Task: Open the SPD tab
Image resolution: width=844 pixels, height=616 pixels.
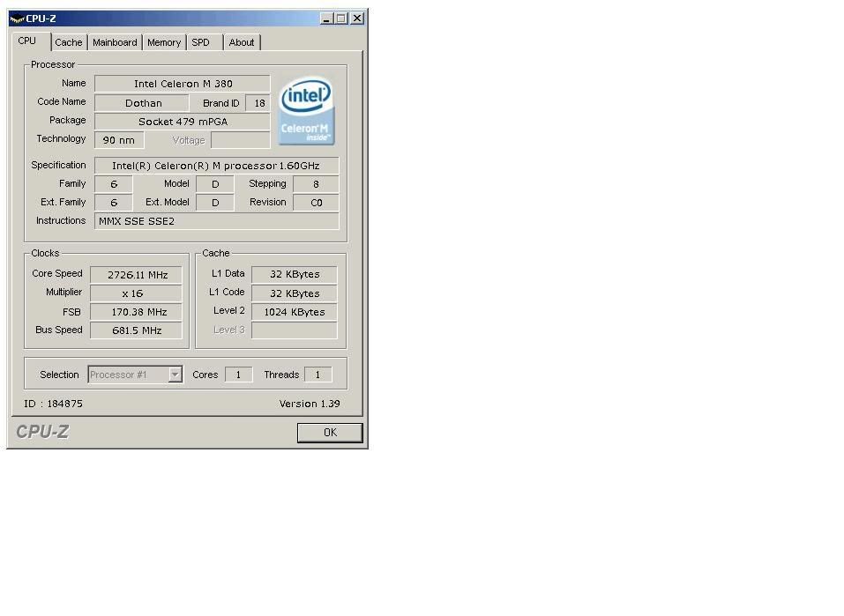Action: pos(204,42)
